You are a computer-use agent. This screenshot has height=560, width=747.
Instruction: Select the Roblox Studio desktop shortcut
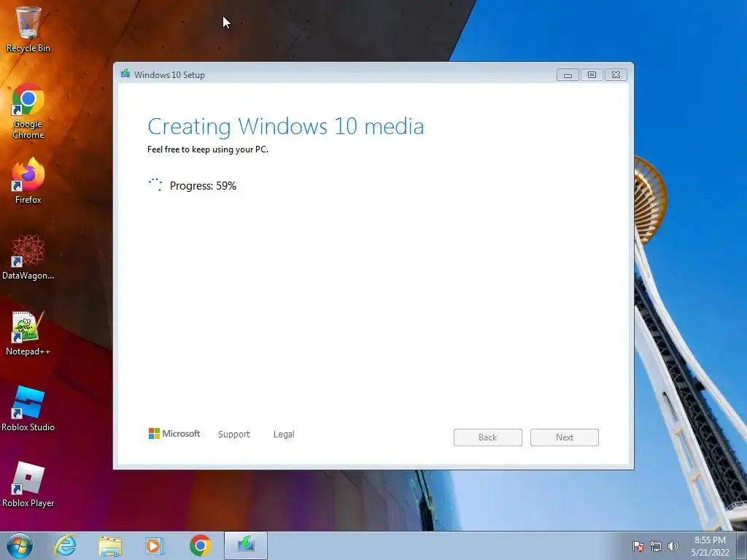click(28, 408)
